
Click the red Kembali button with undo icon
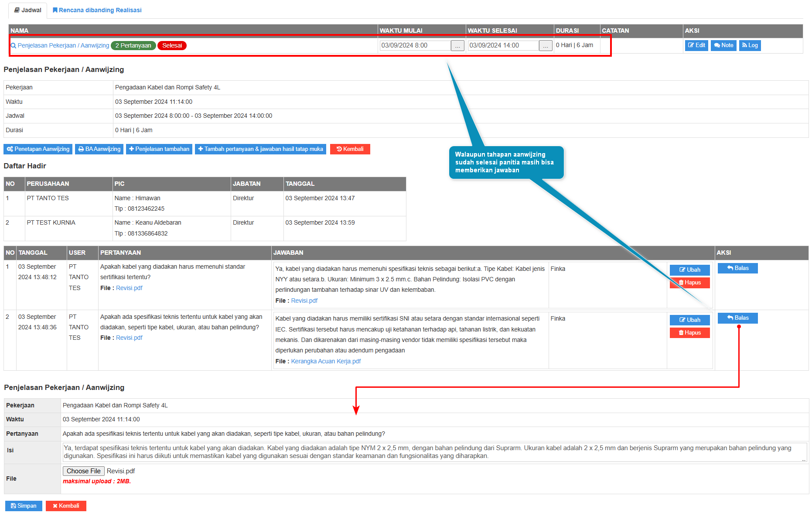pyautogui.click(x=350, y=149)
